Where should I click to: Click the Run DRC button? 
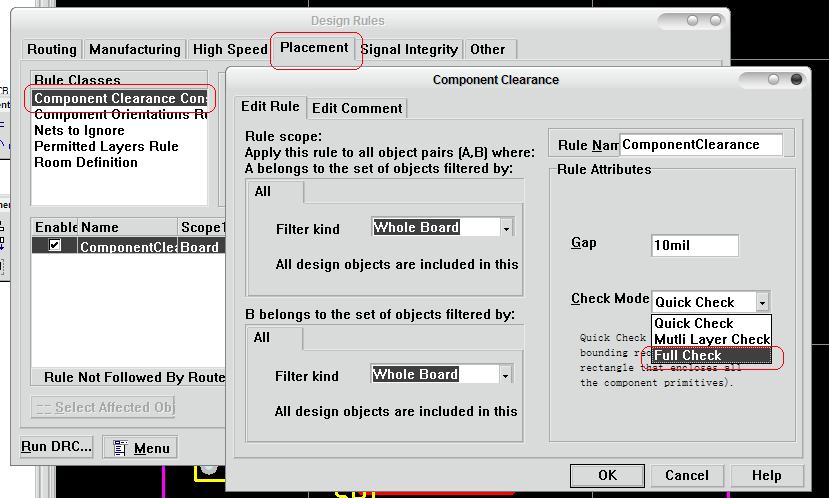coord(57,447)
